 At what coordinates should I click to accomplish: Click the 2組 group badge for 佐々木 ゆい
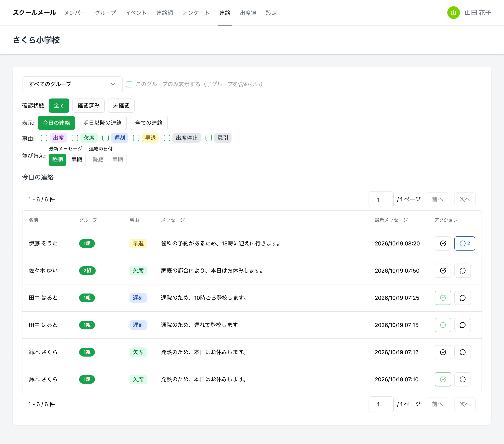tap(87, 271)
